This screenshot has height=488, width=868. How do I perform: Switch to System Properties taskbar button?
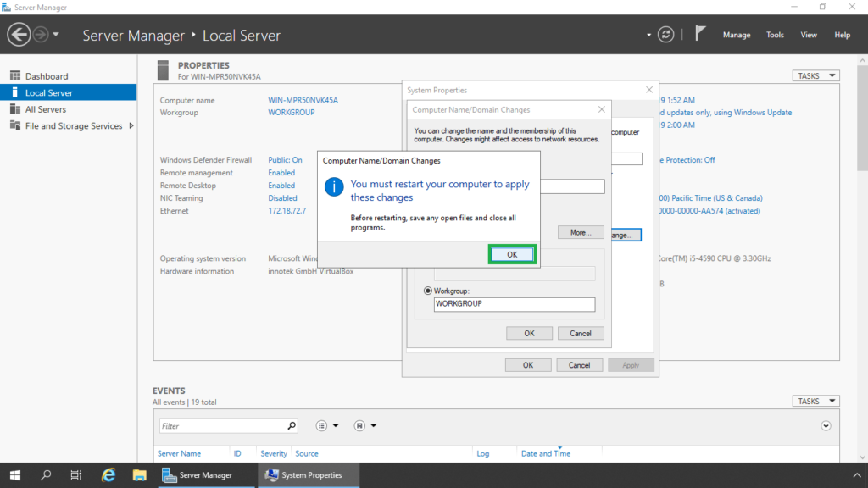click(309, 475)
